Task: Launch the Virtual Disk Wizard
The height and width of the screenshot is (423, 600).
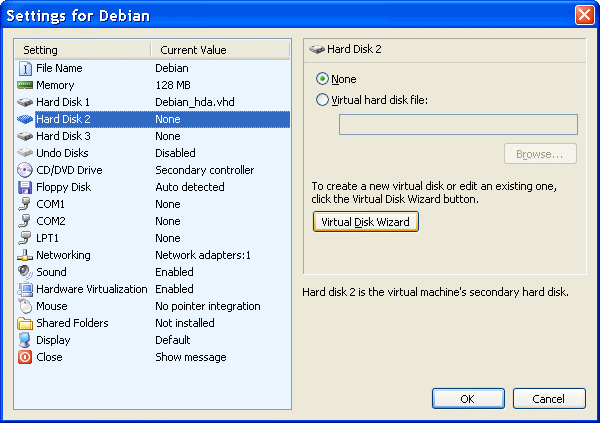Action: pyautogui.click(x=365, y=222)
